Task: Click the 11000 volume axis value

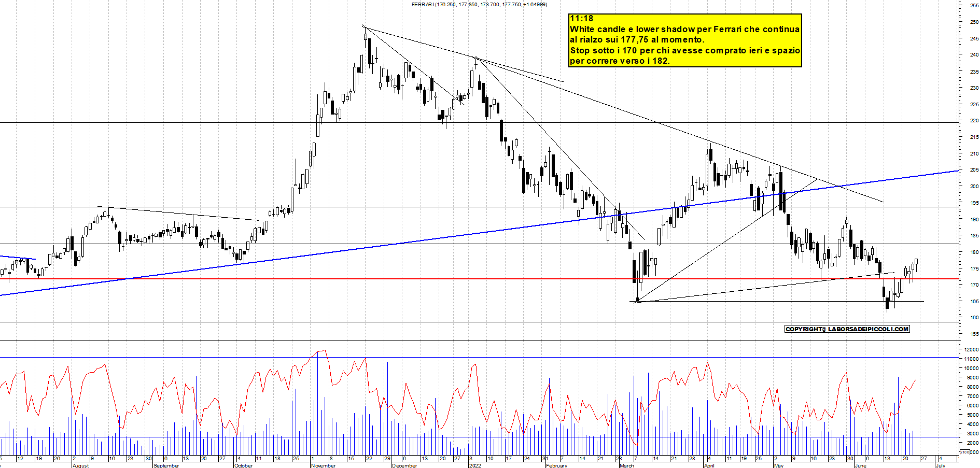Action: point(971,359)
